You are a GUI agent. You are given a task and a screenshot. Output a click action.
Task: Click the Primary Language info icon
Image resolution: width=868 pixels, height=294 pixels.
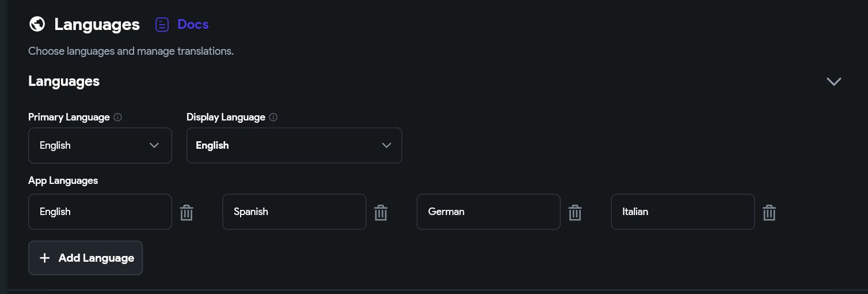(x=118, y=117)
